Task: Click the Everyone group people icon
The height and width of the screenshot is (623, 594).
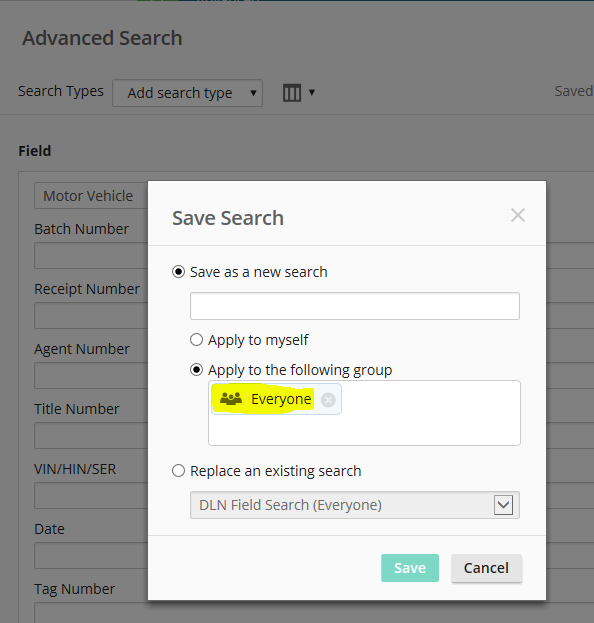Action: 231,399
